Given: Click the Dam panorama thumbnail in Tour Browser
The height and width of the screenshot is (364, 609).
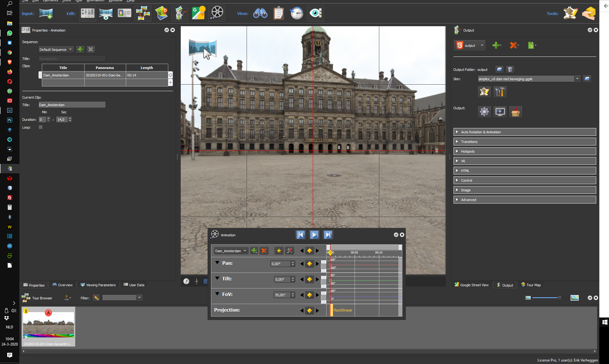Looking at the screenshot, I should (48, 326).
